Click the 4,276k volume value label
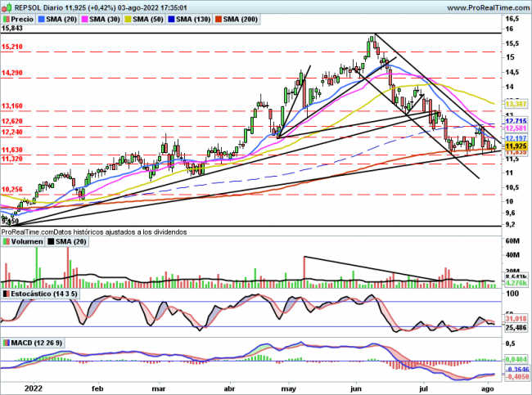 pos(516,283)
